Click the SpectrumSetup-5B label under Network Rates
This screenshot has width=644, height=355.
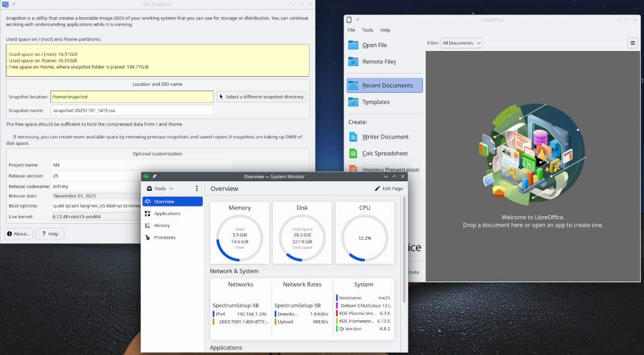[x=297, y=305]
